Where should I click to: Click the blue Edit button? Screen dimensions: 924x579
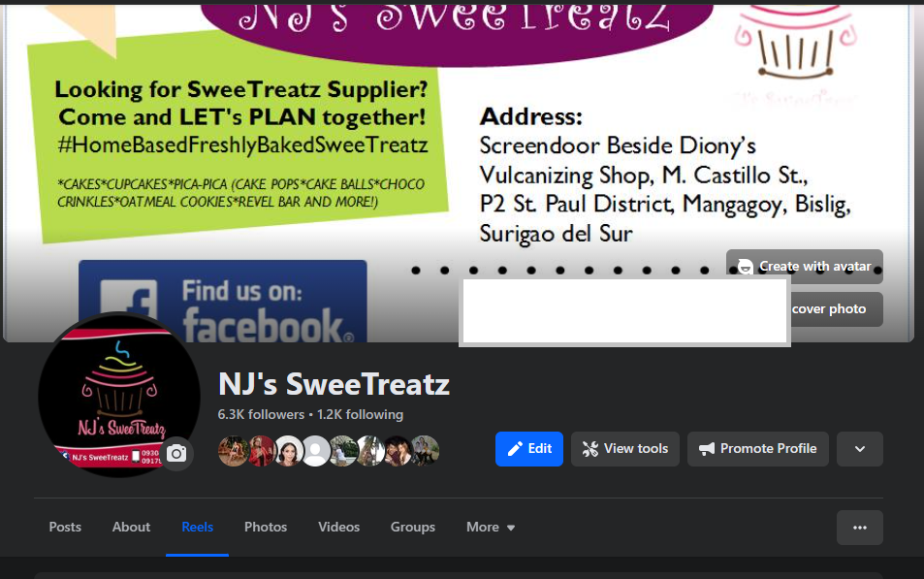tap(529, 449)
